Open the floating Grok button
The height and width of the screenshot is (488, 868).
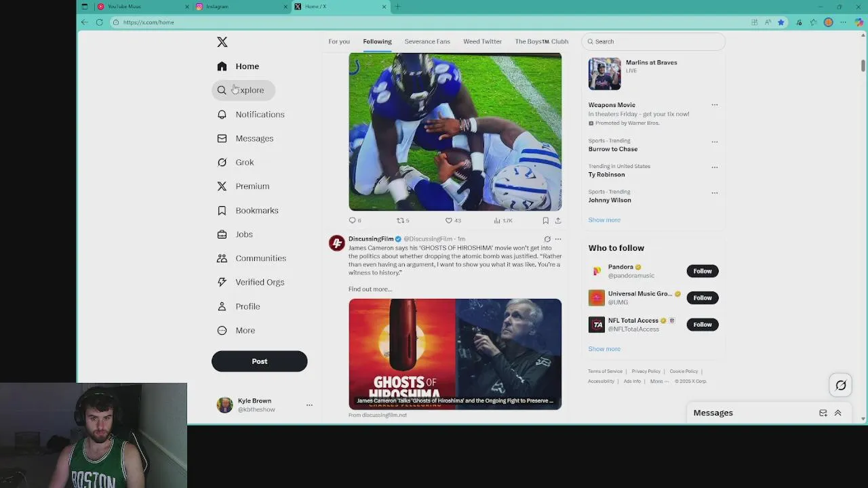point(841,386)
